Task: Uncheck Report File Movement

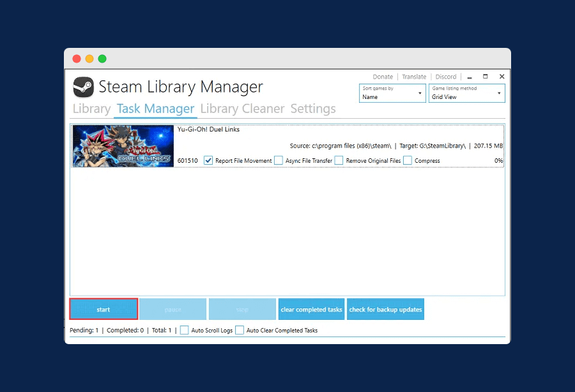Action: click(208, 160)
